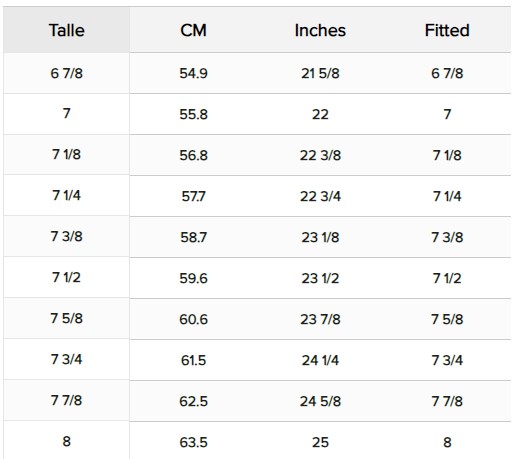Select the Fitted column header

pyautogui.click(x=447, y=30)
